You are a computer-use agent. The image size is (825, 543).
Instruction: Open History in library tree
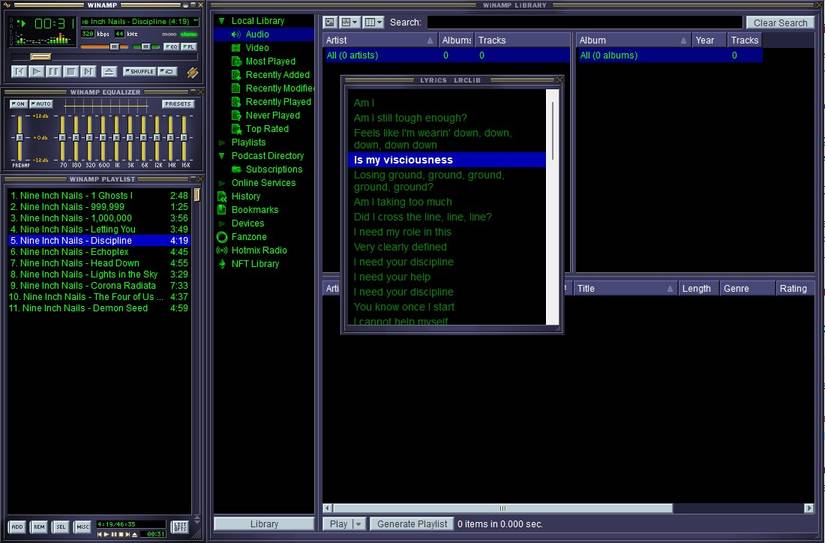pyautogui.click(x=246, y=196)
